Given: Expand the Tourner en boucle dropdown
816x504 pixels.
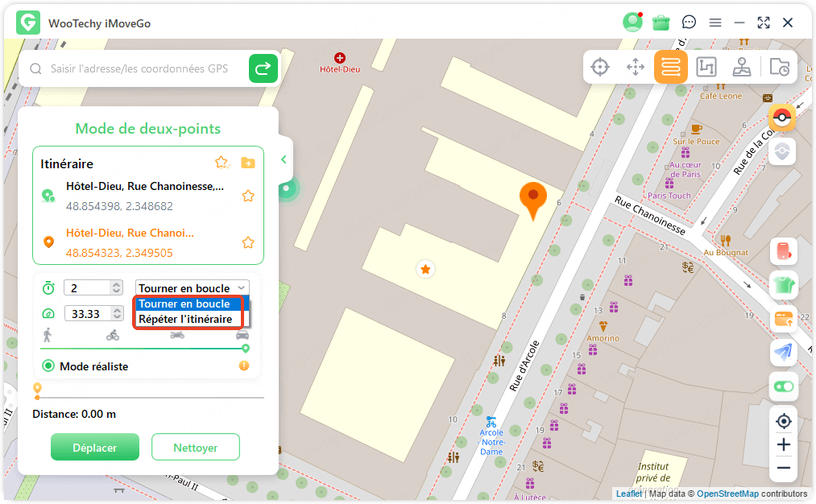Looking at the screenshot, I should tap(193, 288).
